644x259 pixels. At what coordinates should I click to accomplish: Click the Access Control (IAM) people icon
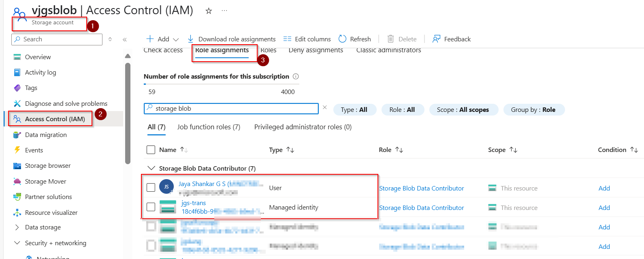[17, 119]
